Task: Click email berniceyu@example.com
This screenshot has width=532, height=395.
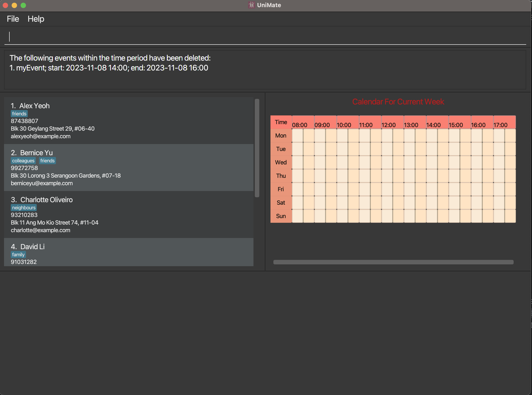Action: (42, 183)
